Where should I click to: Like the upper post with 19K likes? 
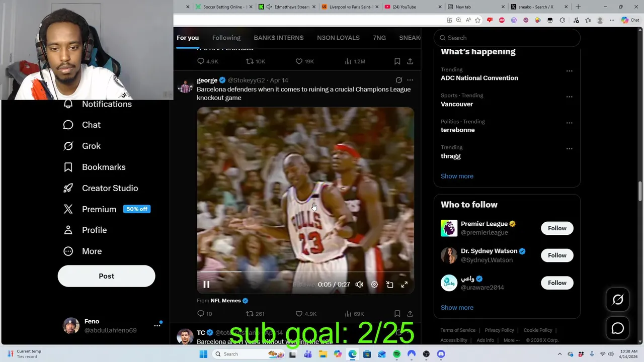(x=304, y=61)
